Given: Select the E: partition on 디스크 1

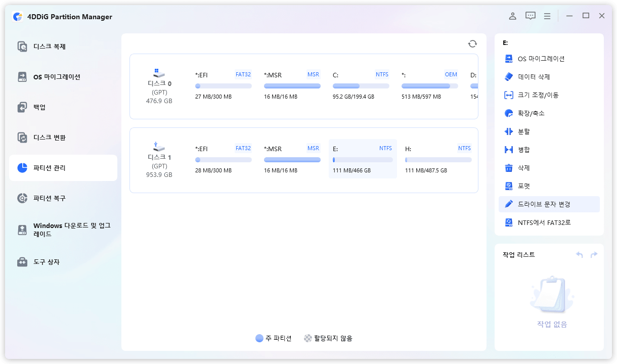Looking at the screenshot, I should tap(362, 159).
